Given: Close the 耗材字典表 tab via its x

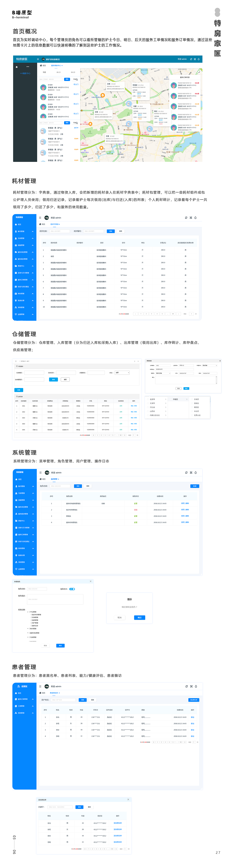Looking at the screenshot, I should (60, 224).
